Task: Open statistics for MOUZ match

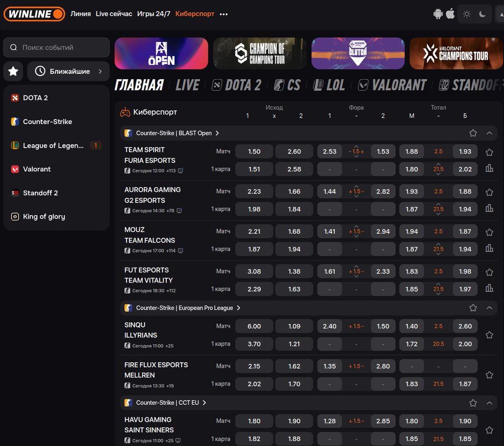Action: 489,248
